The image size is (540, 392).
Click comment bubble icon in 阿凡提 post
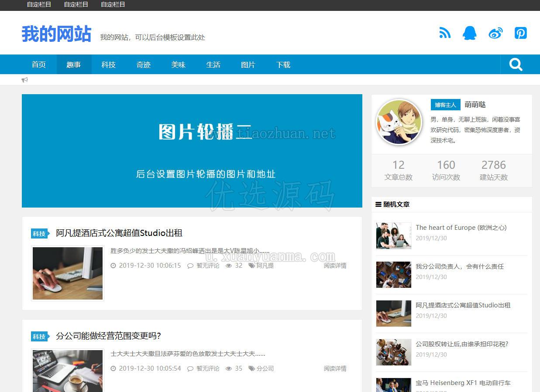coord(190,266)
